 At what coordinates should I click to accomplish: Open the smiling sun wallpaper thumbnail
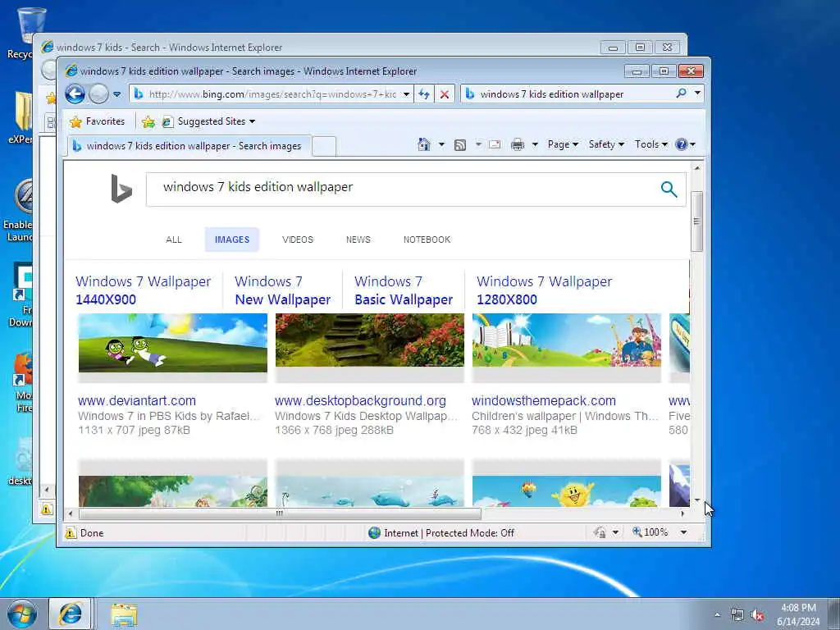567,491
